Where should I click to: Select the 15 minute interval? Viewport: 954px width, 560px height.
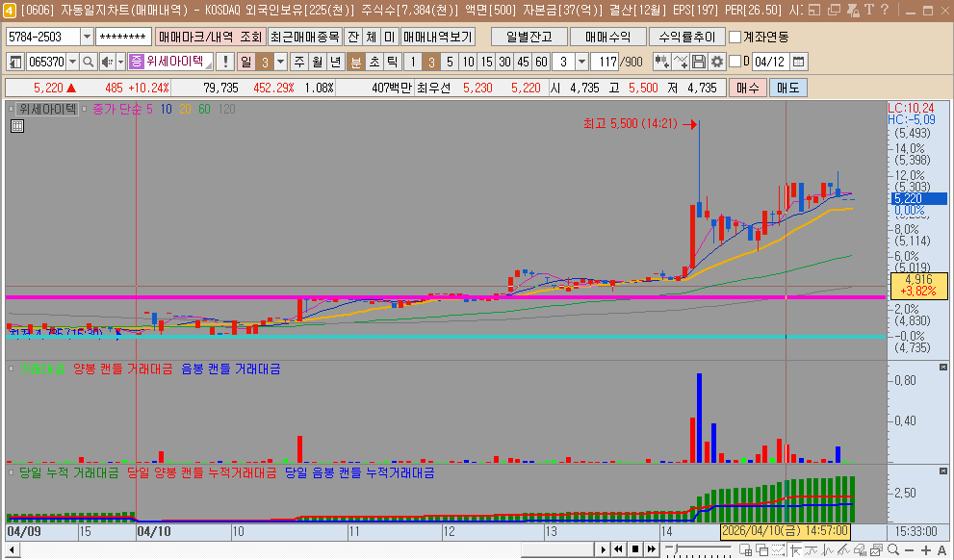(x=486, y=62)
